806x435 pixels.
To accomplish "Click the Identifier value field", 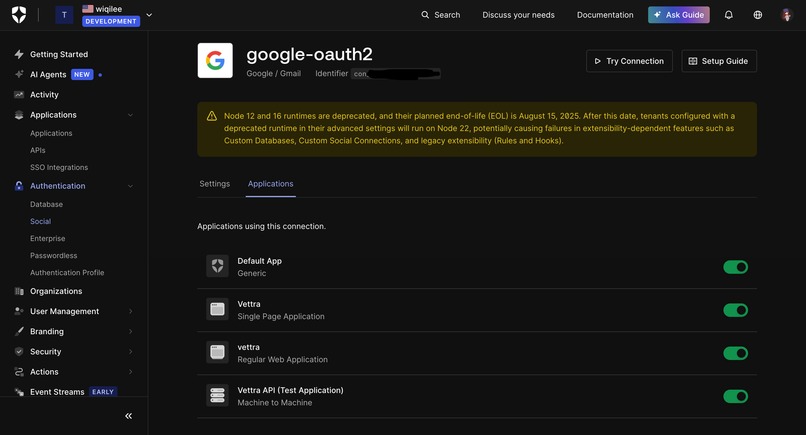I will (x=395, y=74).
